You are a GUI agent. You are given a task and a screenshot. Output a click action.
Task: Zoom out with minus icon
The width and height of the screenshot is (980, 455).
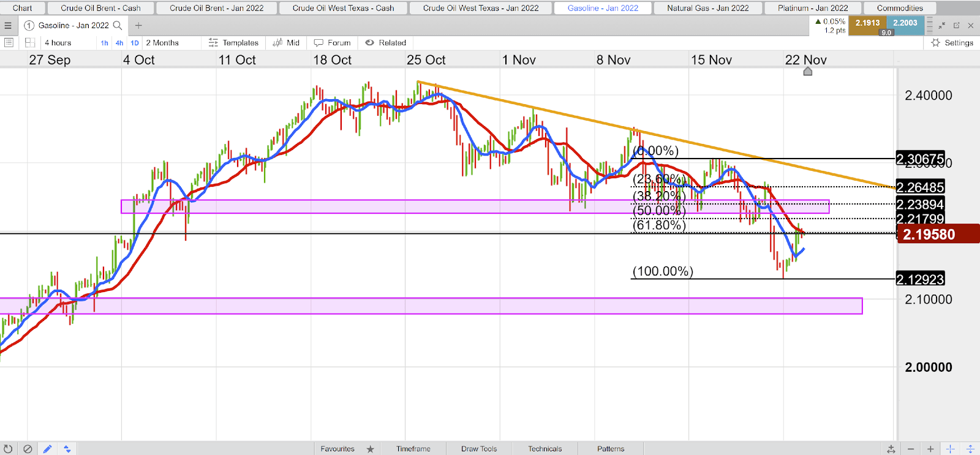[x=911, y=449]
